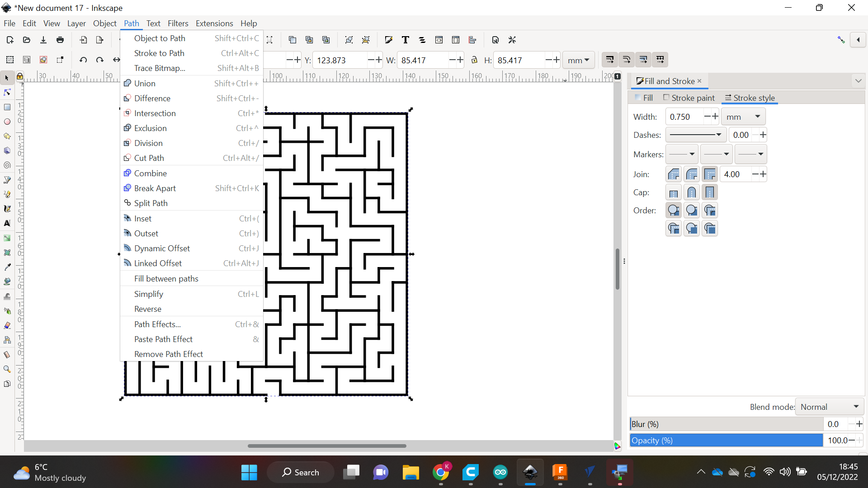Open the XML editor from the toolbar
This screenshot has width=868, height=488.
coord(439,40)
